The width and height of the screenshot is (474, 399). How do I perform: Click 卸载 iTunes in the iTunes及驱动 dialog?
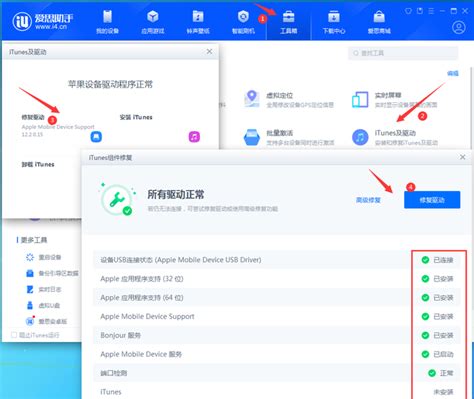[x=38, y=164]
